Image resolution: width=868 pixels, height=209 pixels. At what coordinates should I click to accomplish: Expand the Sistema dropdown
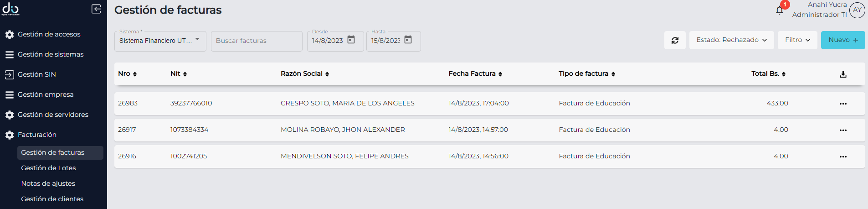[x=197, y=39]
